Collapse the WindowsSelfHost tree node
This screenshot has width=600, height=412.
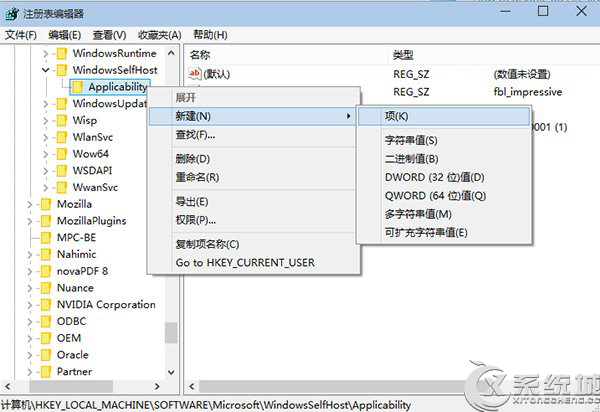point(46,70)
